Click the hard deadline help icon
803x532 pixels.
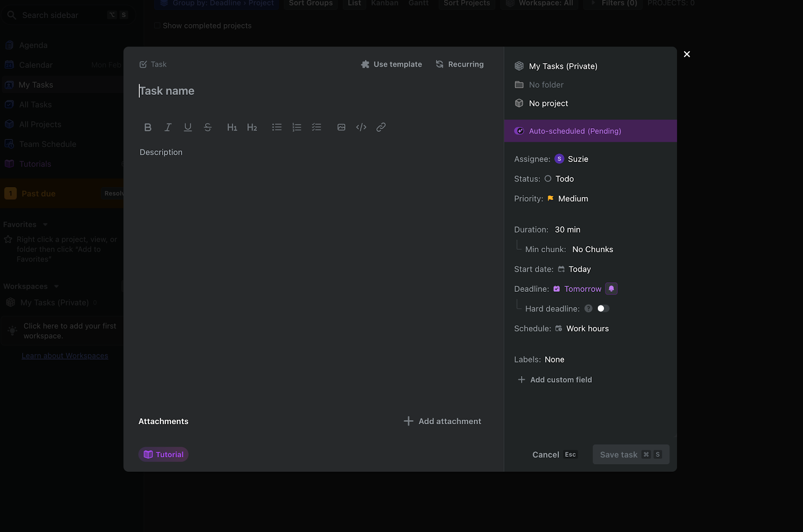588,309
